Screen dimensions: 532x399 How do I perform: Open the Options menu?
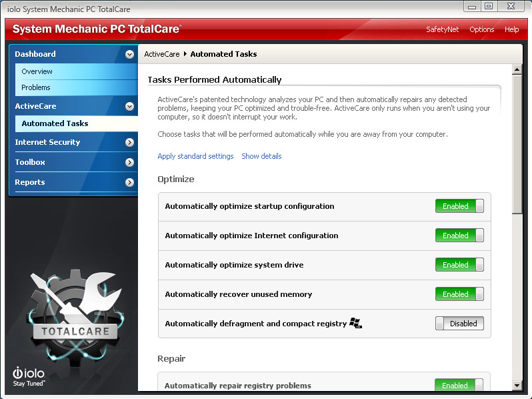[x=482, y=29]
